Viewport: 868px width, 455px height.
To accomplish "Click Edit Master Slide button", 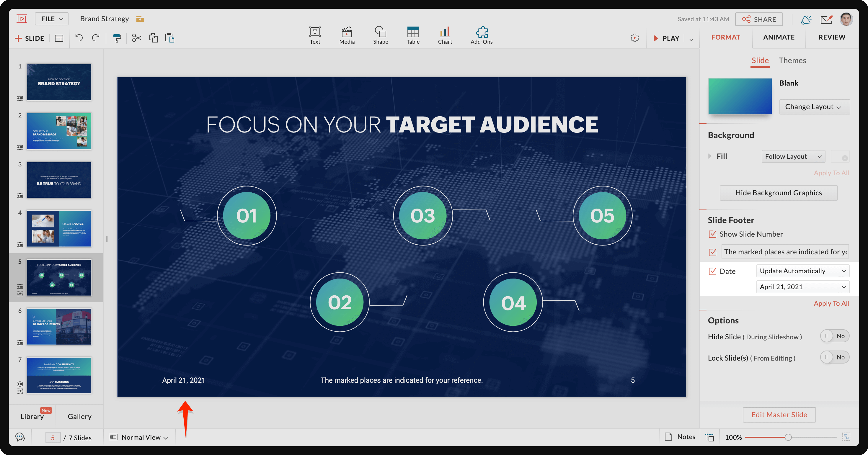I will tap(779, 415).
